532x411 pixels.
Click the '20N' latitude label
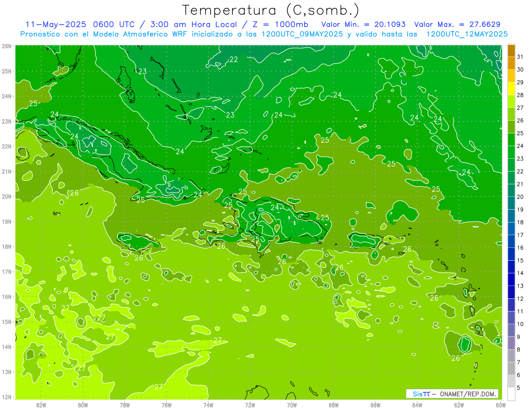[x=7, y=196]
